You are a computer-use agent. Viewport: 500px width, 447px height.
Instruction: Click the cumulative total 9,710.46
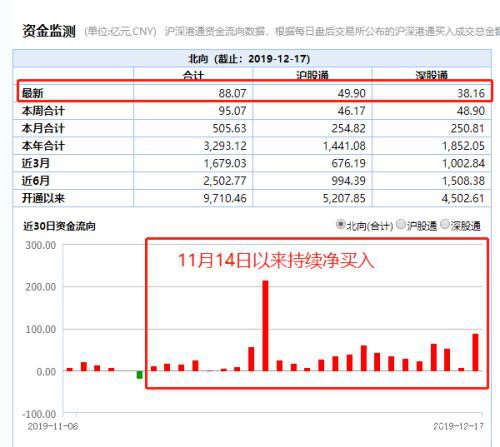pos(225,199)
